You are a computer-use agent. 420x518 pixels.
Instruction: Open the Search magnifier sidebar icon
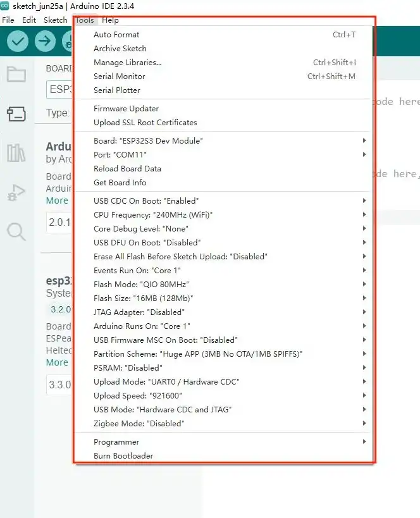click(16, 231)
